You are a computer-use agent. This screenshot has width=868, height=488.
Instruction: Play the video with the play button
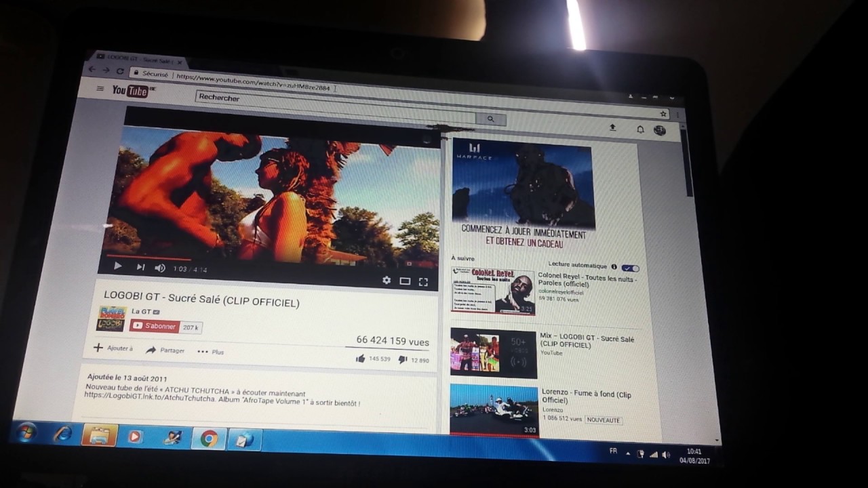pos(117,266)
